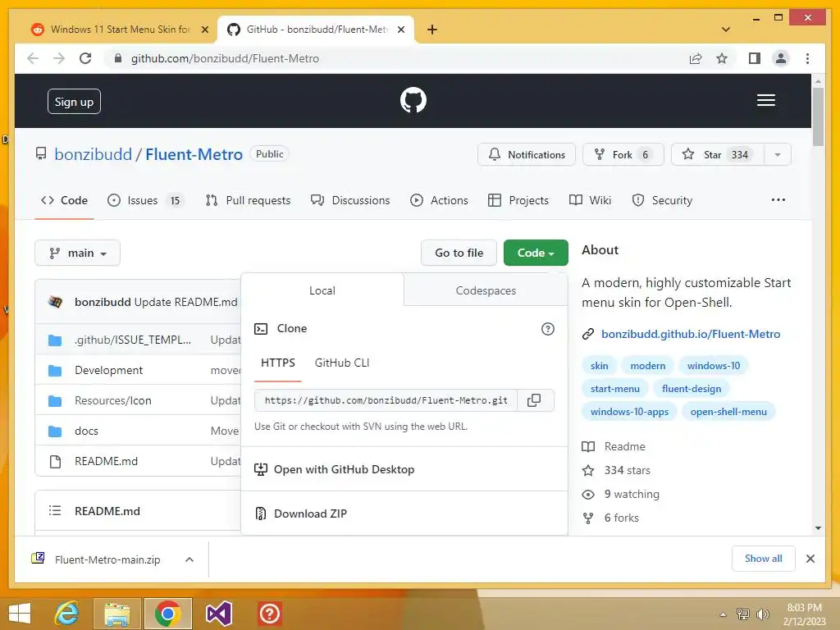Bookmark this page with the star icon
Viewport: 840px width, 630px height.
(722, 58)
